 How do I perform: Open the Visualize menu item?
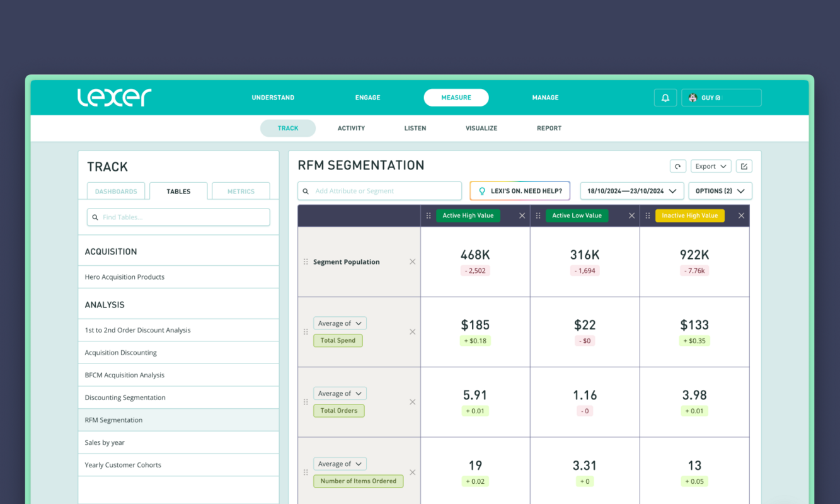point(481,128)
